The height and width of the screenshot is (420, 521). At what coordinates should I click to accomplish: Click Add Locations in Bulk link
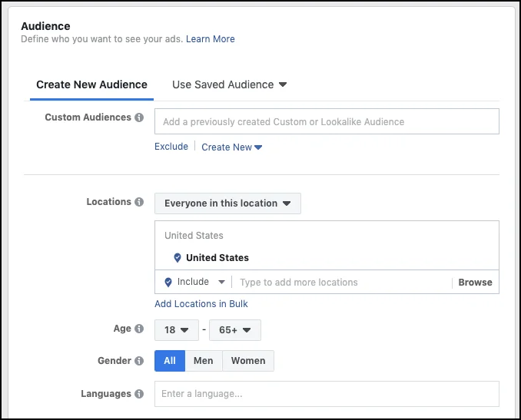tap(201, 304)
